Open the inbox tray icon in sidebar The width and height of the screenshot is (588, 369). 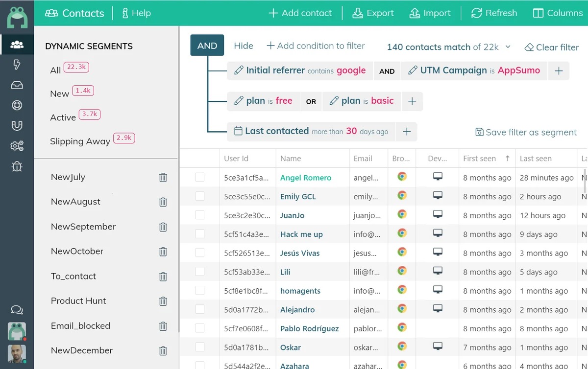click(17, 85)
